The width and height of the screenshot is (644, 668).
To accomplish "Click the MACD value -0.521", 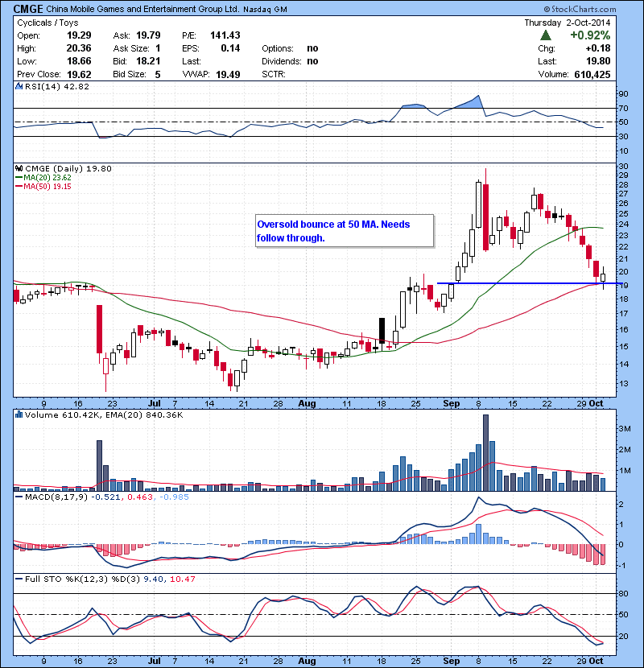I will 105,497.
